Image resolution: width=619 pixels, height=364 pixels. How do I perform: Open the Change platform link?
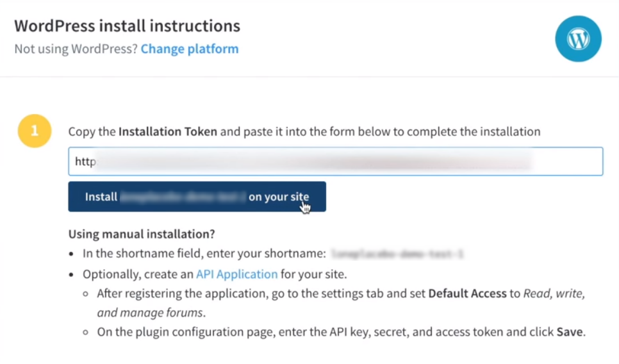(190, 49)
